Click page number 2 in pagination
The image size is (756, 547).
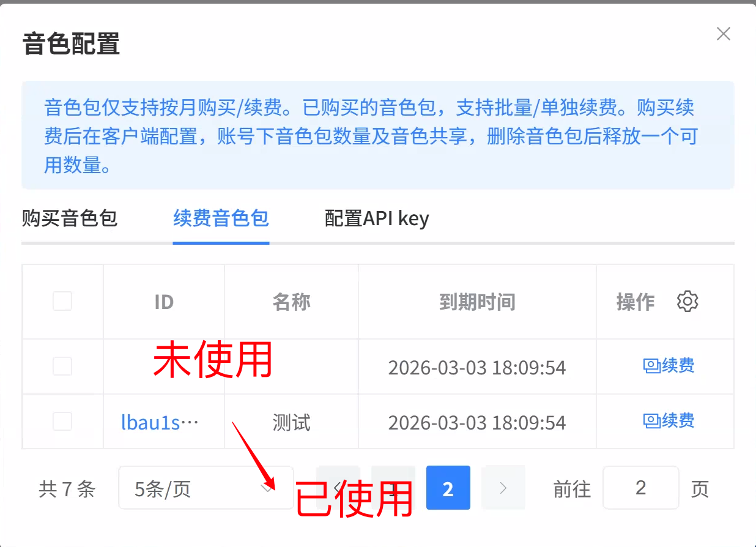[448, 488]
